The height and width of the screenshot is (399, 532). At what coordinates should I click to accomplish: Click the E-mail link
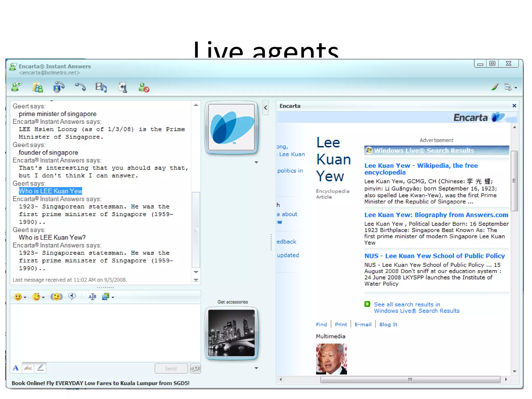[x=363, y=324]
